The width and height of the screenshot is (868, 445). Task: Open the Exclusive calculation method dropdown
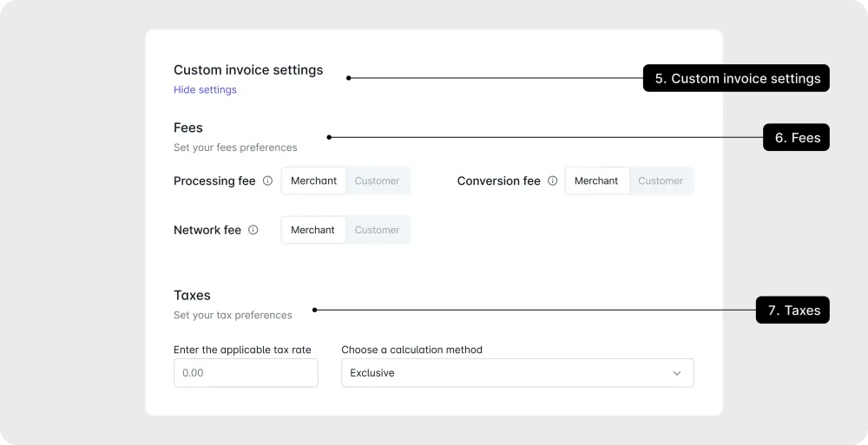click(517, 373)
